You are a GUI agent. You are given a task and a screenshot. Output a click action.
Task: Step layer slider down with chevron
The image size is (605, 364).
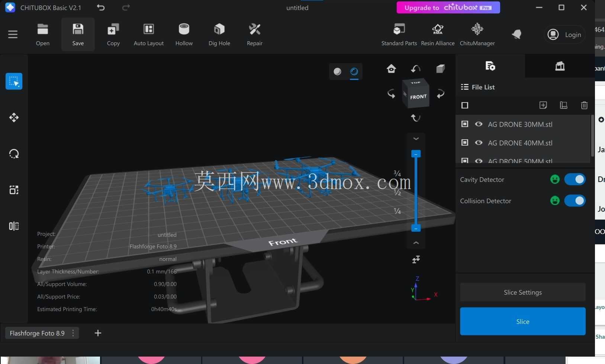(416, 139)
